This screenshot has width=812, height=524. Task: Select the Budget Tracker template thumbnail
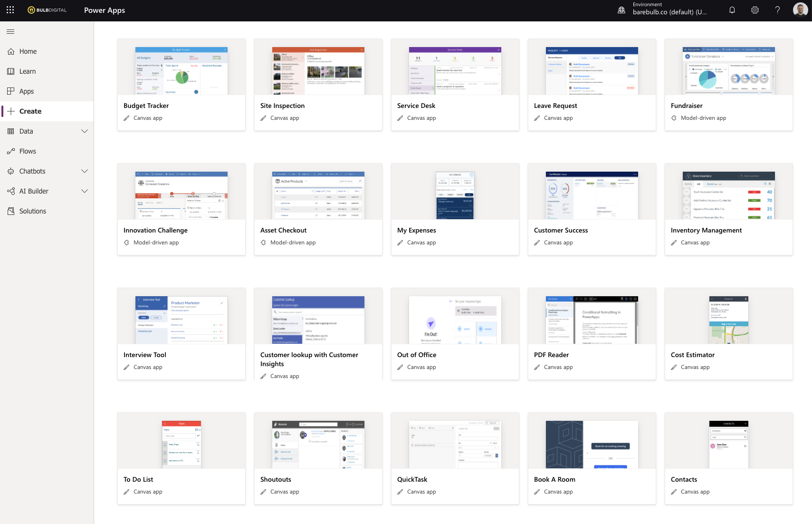tap(182, 71)
